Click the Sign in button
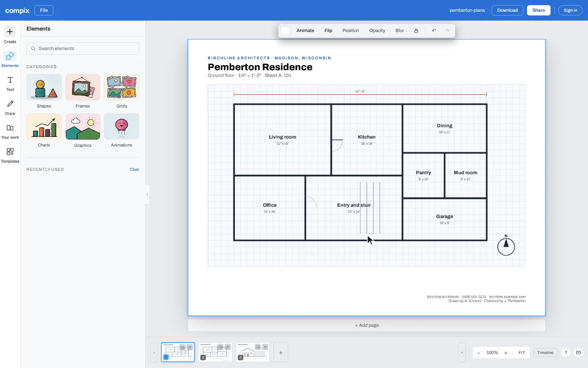Screen dimensions: 588x368 click(x=570, y=10)
